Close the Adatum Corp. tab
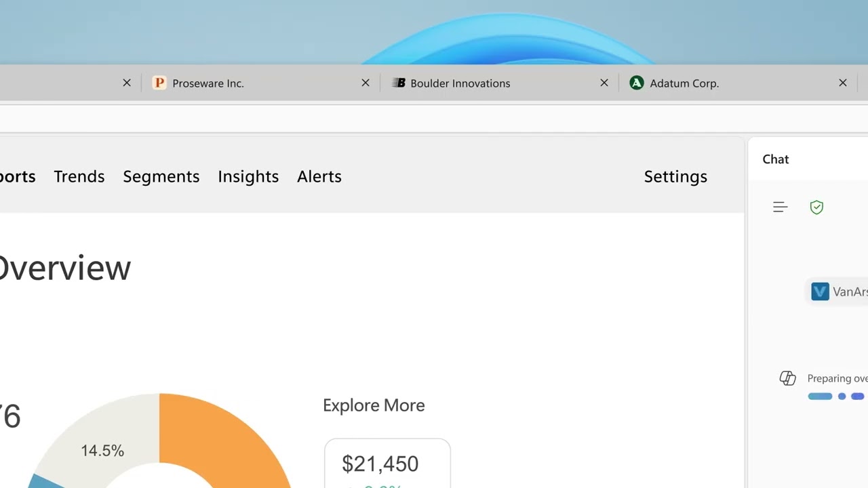 (x=843, y=83)
